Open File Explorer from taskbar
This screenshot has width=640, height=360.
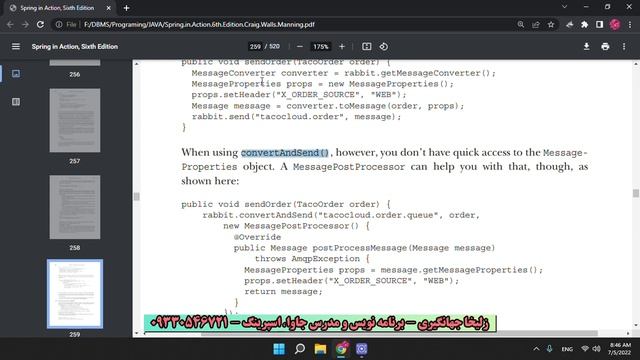coord(320,349)
